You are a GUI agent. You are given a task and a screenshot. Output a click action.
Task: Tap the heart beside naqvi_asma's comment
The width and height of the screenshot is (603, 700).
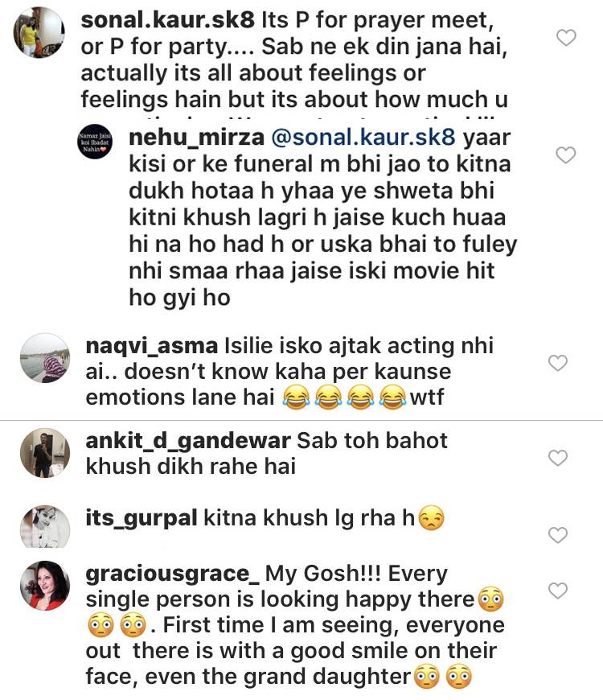[x=557, y=364]
